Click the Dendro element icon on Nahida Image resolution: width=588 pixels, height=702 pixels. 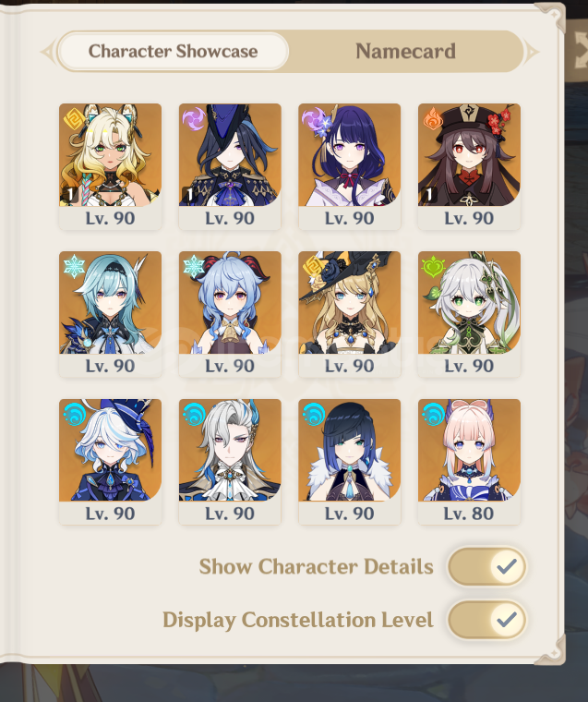pyautogui.click(x=433, y=267)
